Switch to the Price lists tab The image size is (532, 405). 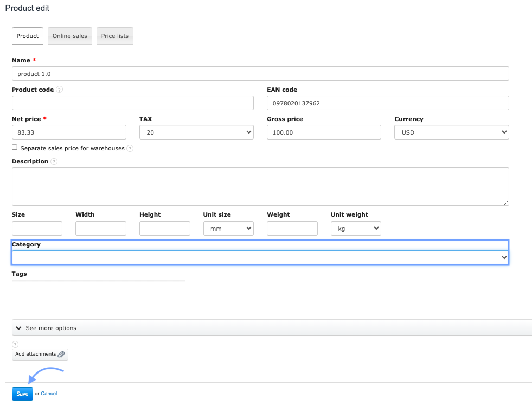[115, 36]
